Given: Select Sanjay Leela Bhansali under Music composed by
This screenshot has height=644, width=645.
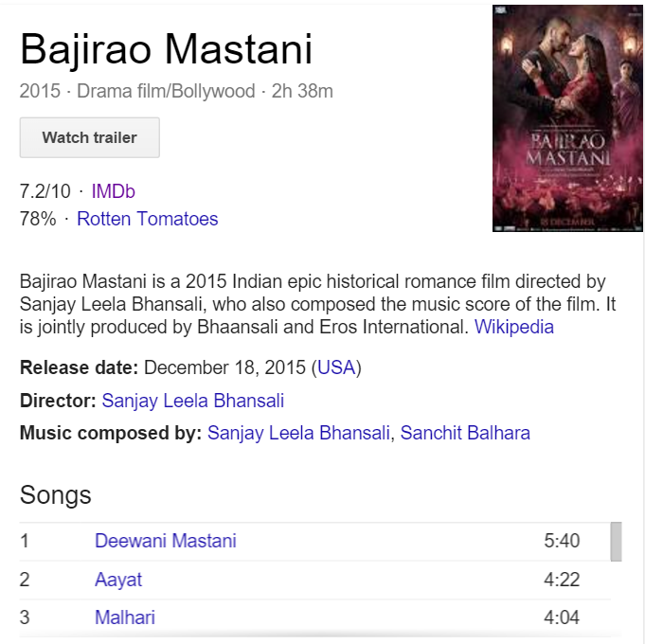Looking at the screenshot, I should (298, 433).
